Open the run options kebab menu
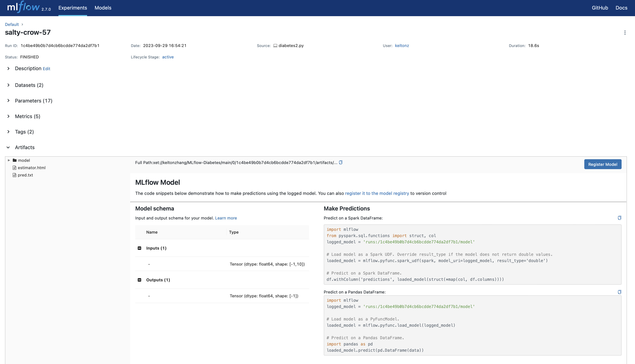The image size is (635, 364). click(625, 33)
